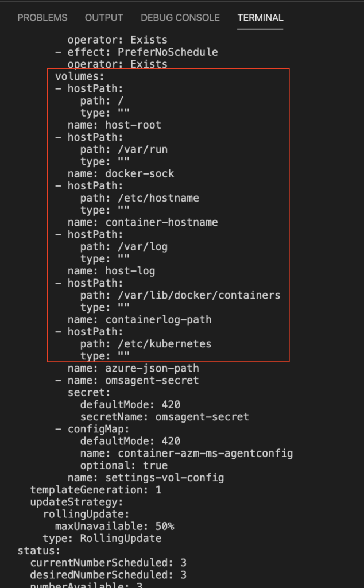Click the 'name: docker-sock' line

point(121,173)
